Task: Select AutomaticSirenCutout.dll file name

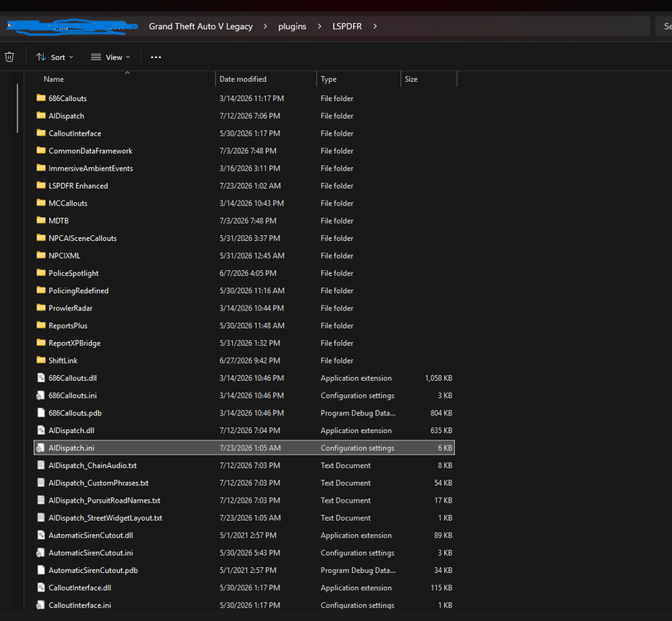Action: pos(91,536)
